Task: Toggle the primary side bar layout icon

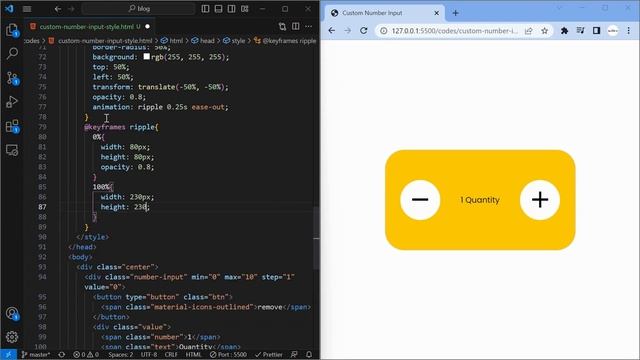Action: pyautogui.click(x=205, y=9)
